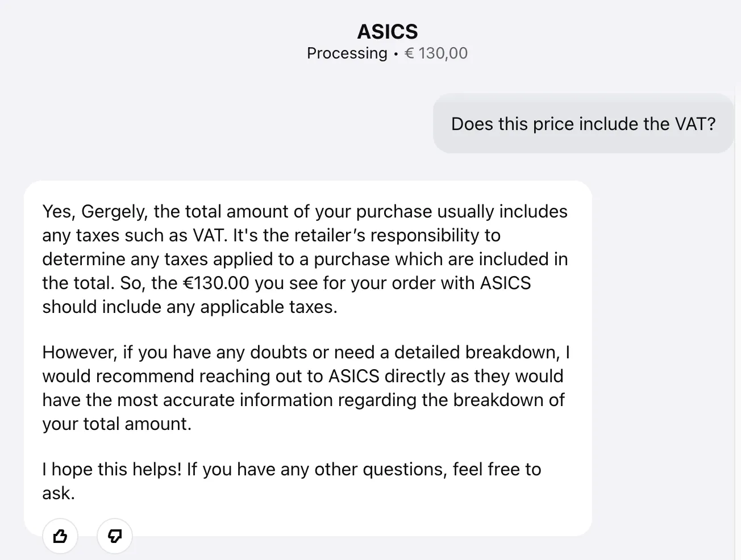Click the € 130,00 amount in header
The image size is (741, 560).
coord(436,53)
